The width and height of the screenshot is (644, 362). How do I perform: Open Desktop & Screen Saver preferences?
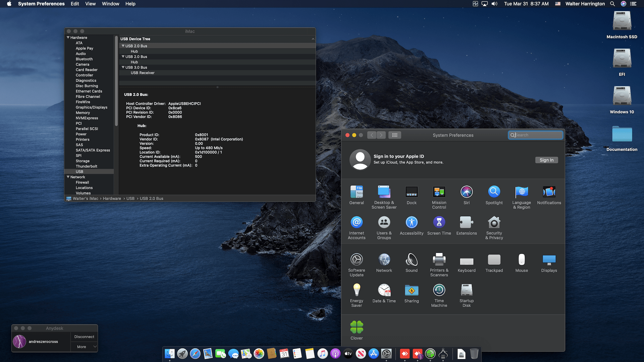click(384, 197)
